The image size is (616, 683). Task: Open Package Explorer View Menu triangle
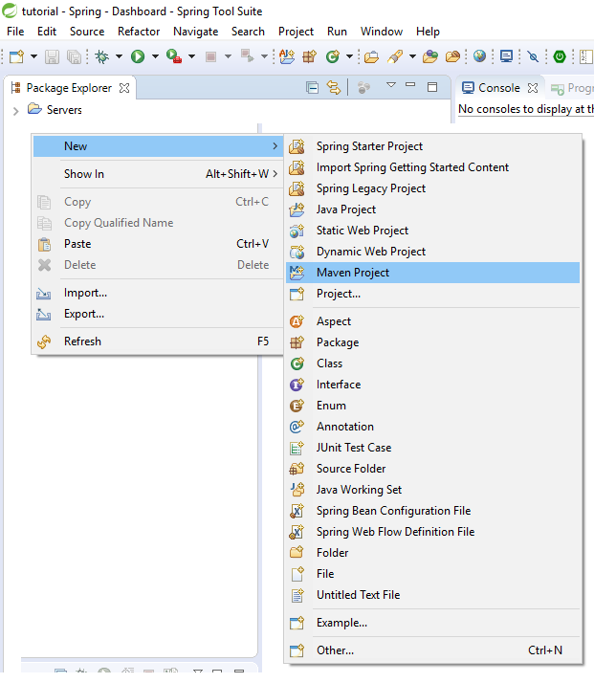click(x=391, y=85)
